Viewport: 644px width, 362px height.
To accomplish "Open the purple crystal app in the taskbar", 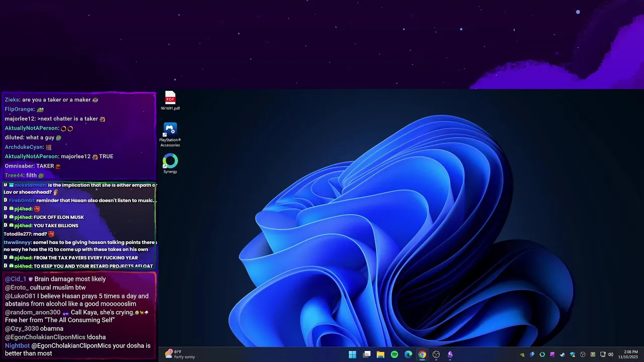I will point(450,354).
